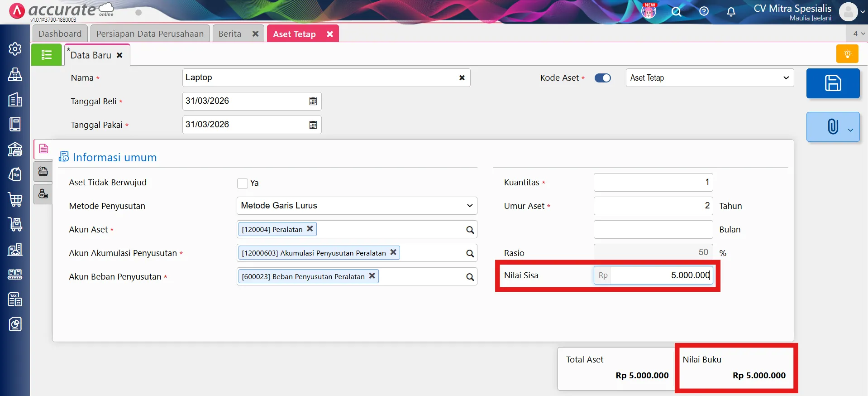Check the Aset Tidak Berwujud Ya box
The width and height of the screenshot is (868, 396).
pyautogui.click(x=243, y=183)
